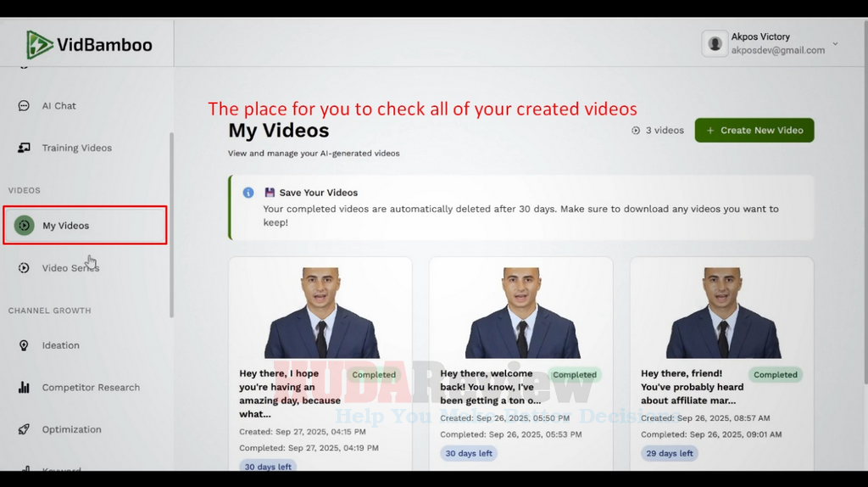The height and width of the screenshot is (487, 868).
Task: Click the '3 videos' count label
Action: 665,131
